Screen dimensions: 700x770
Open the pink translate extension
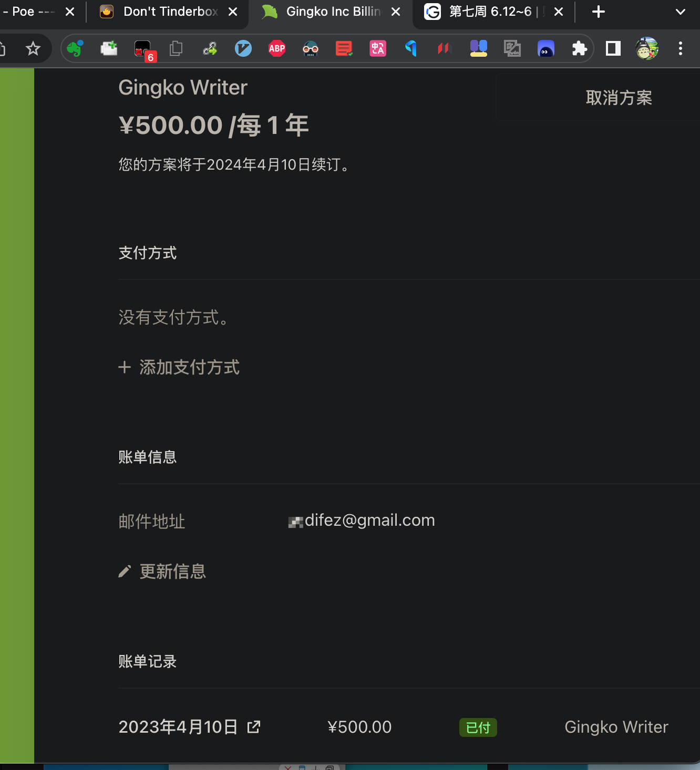click(378, 49)
